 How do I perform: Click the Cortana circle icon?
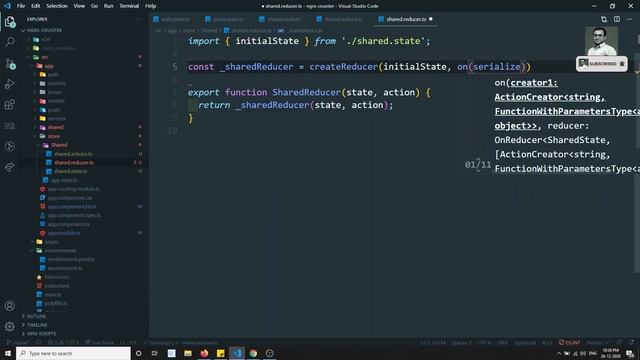[138, 353]
